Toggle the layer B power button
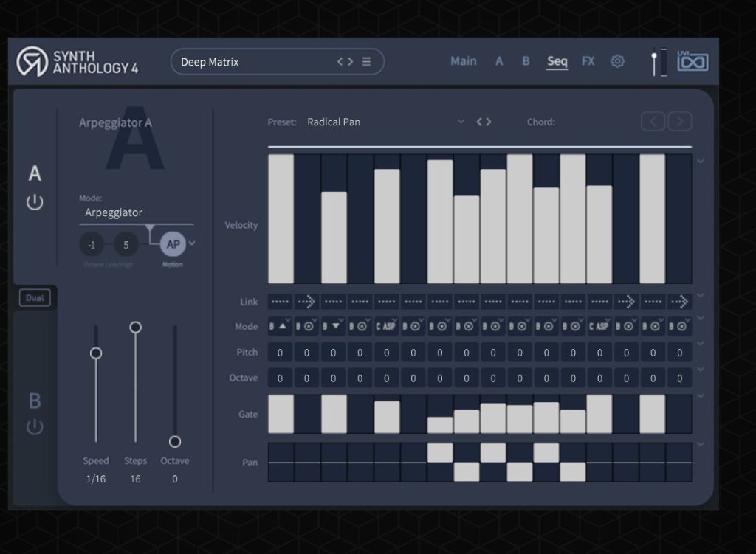Viewport: 756px width, 554px height. [x=35, y=426]
